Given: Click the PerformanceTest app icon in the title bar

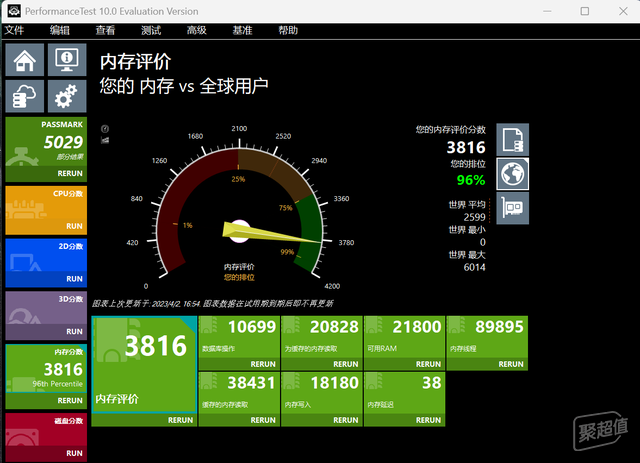Looking at the screenshot, I should point(14,11).
